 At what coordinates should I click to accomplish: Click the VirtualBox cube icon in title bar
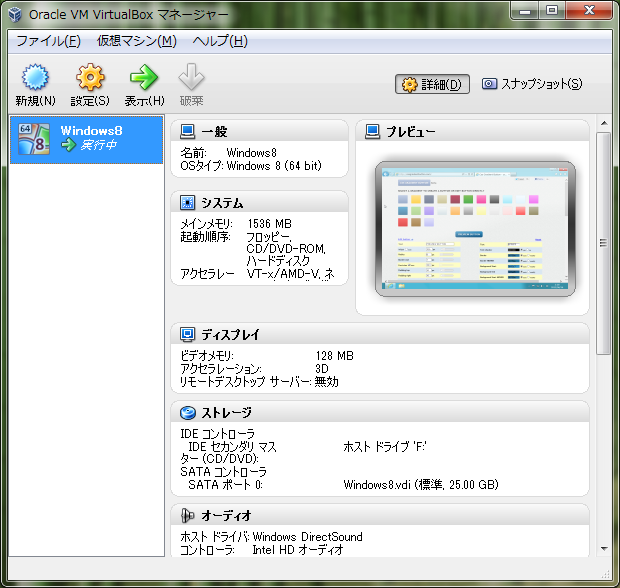pos(15,15)
